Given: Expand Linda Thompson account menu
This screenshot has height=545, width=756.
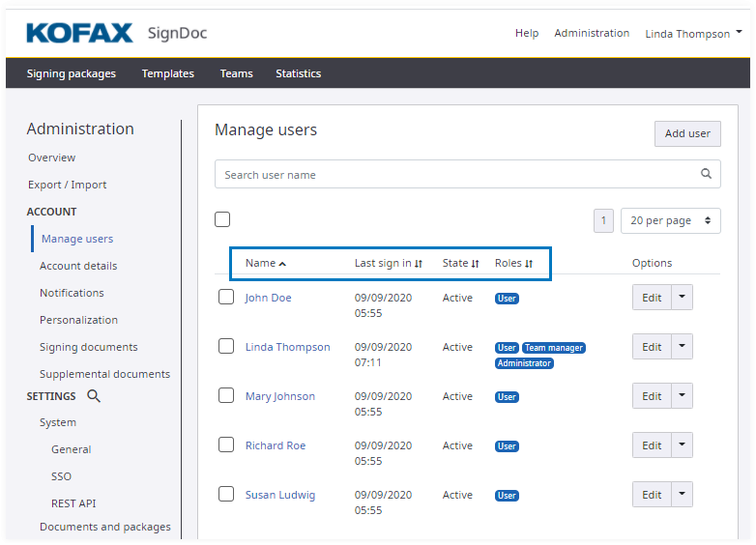Looking at the screenshot, I should [693, 34].
